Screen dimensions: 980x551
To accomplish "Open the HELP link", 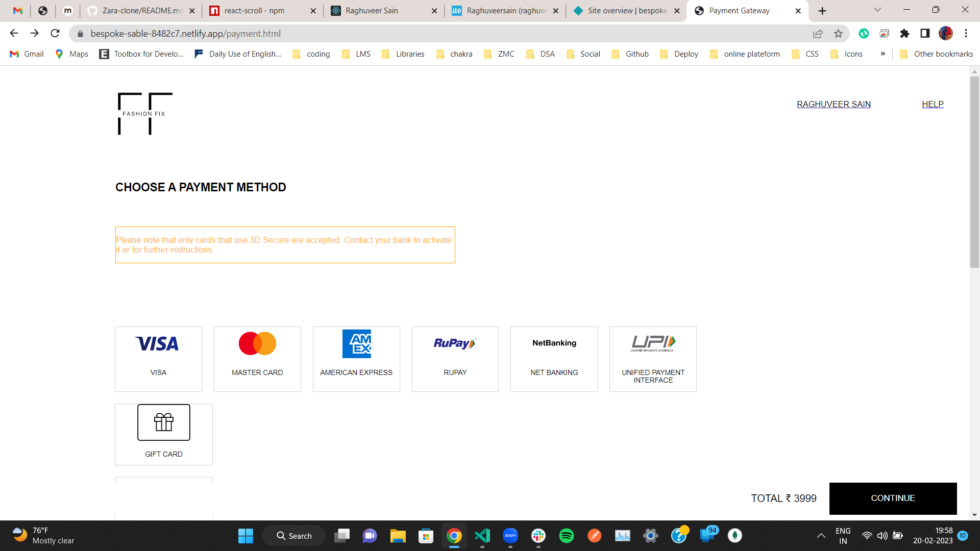I will pyautogui.click(x=933, y=104).
